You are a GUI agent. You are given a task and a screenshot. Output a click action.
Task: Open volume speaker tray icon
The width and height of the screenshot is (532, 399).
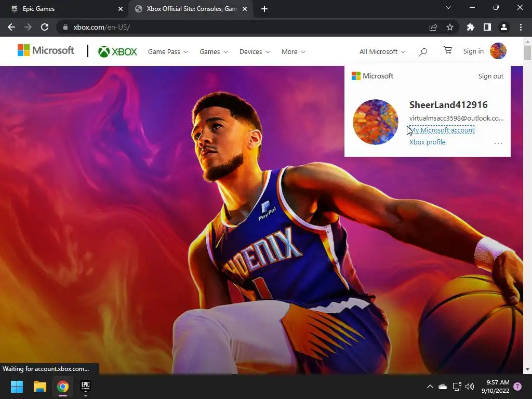pos(470,387)
